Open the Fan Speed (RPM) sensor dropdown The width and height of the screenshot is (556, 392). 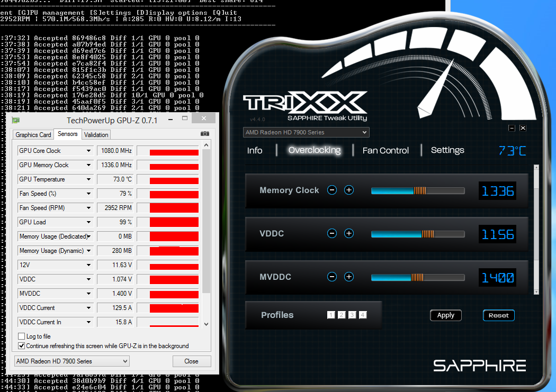(88, 208)
